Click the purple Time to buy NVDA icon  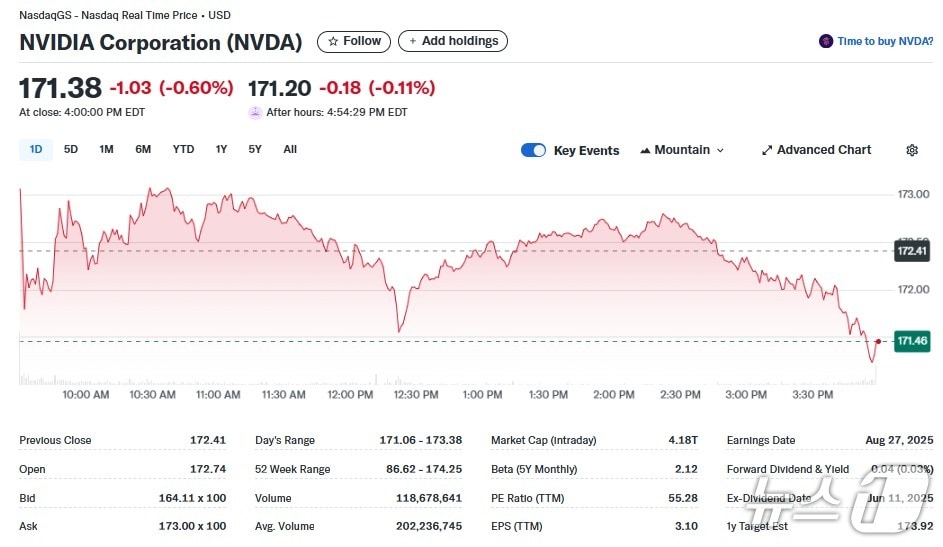pos(826,42)
